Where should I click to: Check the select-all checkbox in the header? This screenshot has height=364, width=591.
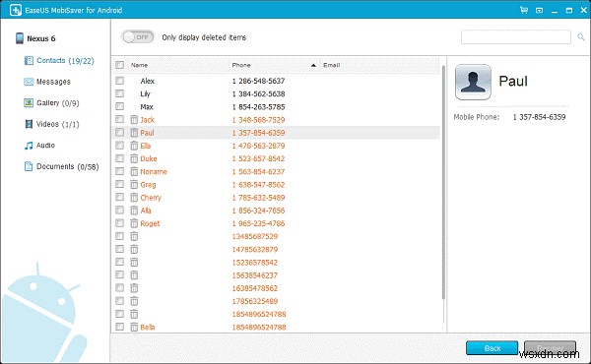[119, 65]
